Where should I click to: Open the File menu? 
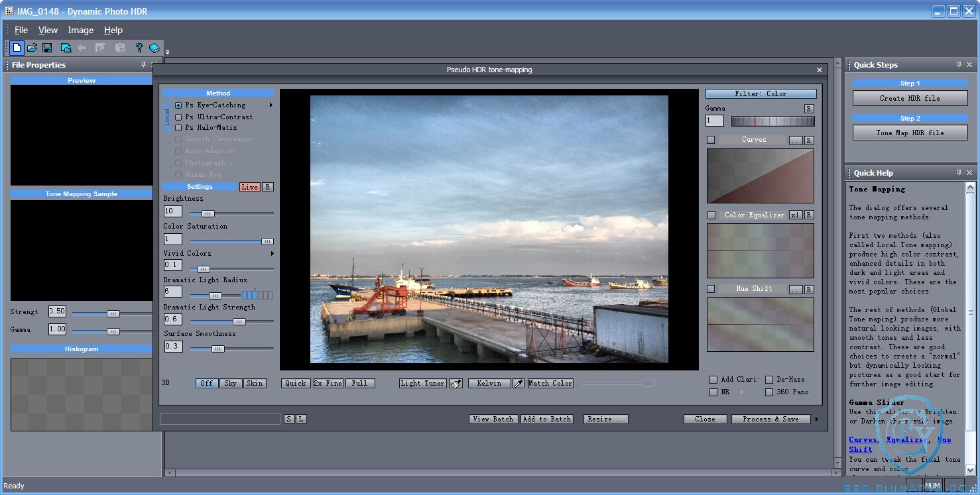[21, 30]
